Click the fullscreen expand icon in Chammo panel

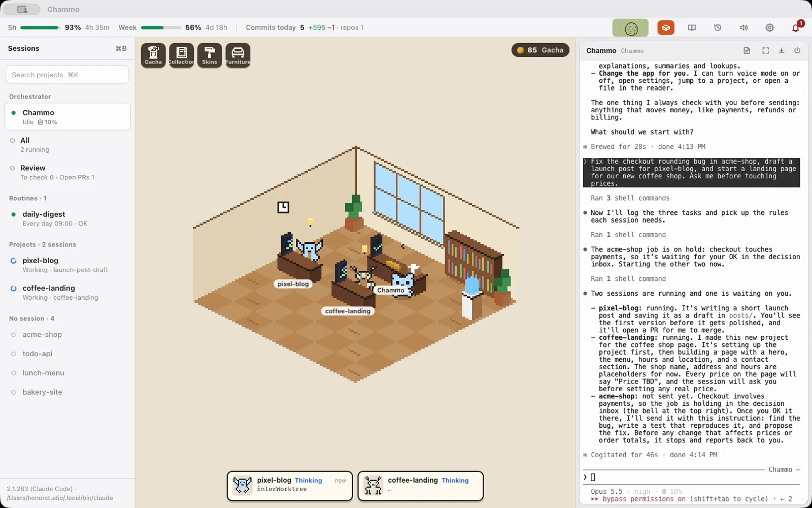(765, 51)
